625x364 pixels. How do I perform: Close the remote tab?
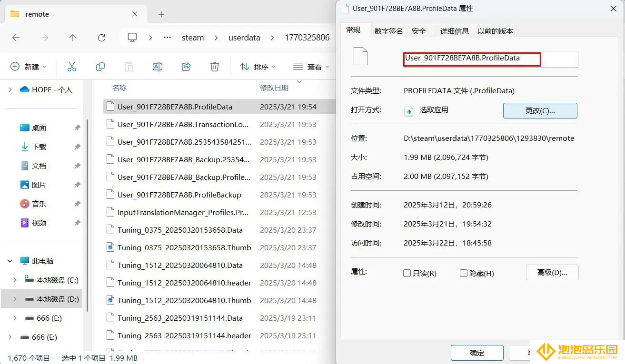(x=135, y=14)
